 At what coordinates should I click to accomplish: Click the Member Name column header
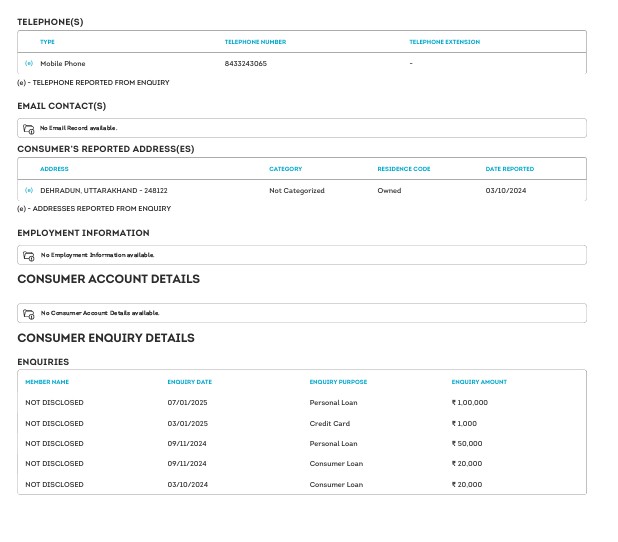(47, 382)
